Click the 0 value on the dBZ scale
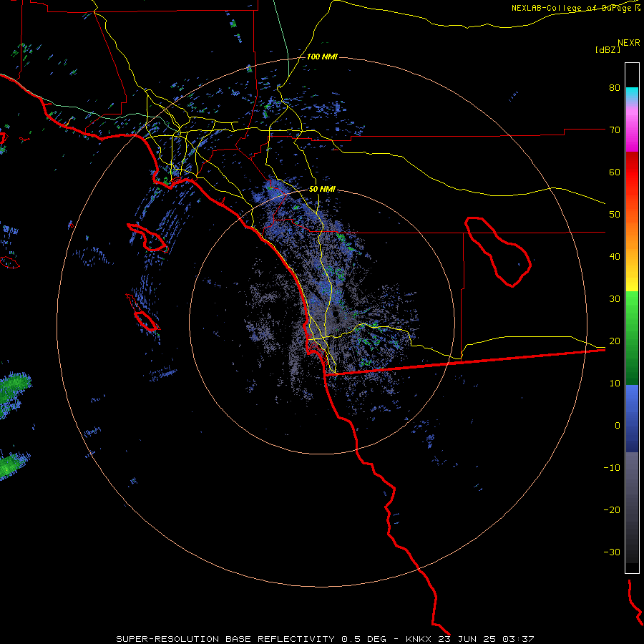Image resolution: width=644 pixels, height=644 pixels. click(618, 426)
